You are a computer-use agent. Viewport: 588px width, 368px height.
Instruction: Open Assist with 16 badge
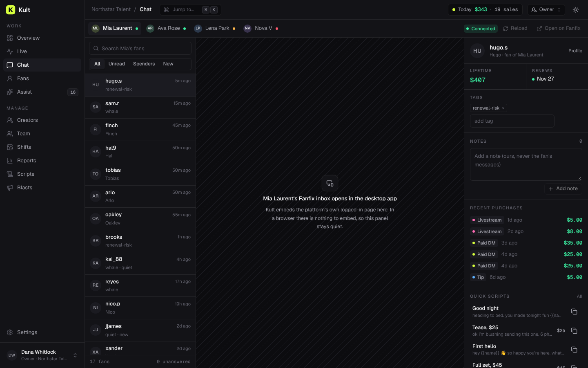(42, 92)
